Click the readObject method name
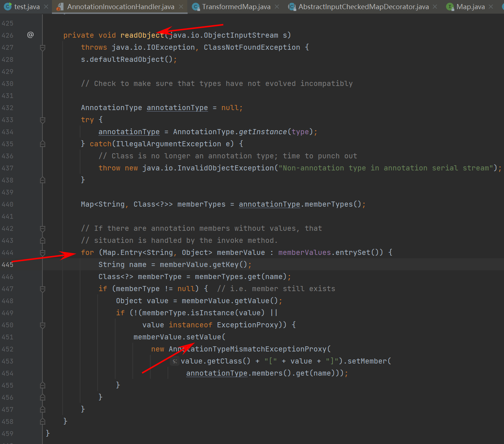Image resolution: width=504 pixels, height=444 pixels. (142, 35)
